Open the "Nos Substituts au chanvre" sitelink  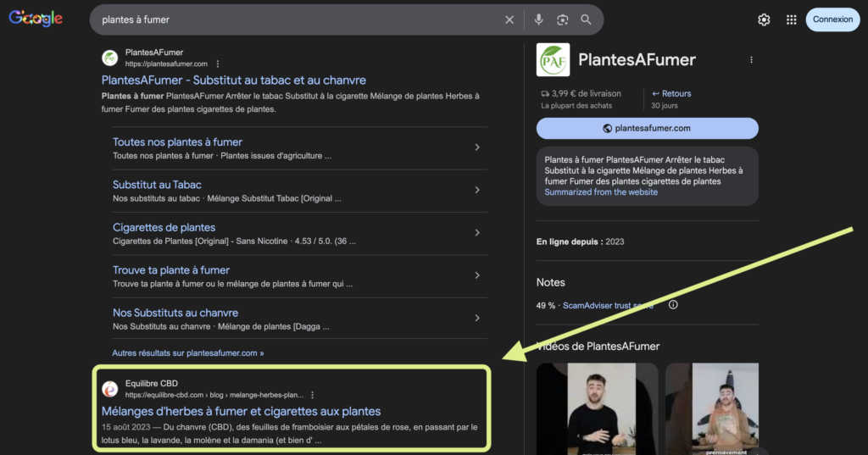click(175, 313)
